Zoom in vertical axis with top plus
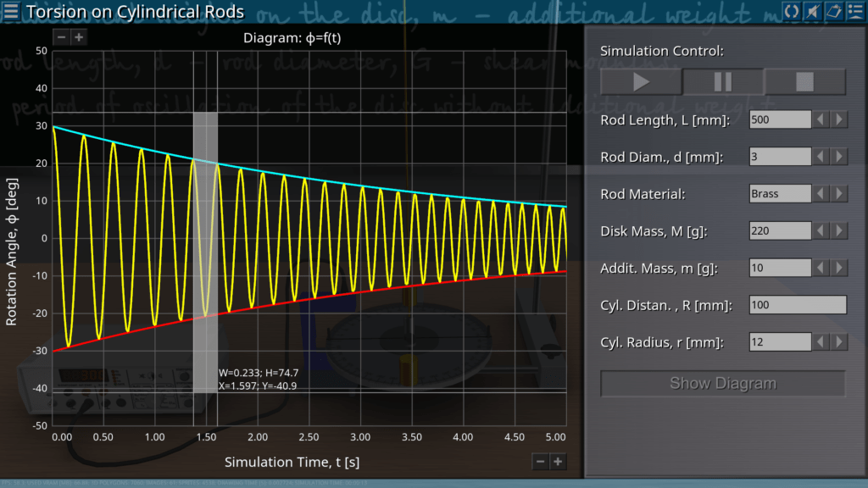This screenshot has height=488, width=868. pos(78,36)
